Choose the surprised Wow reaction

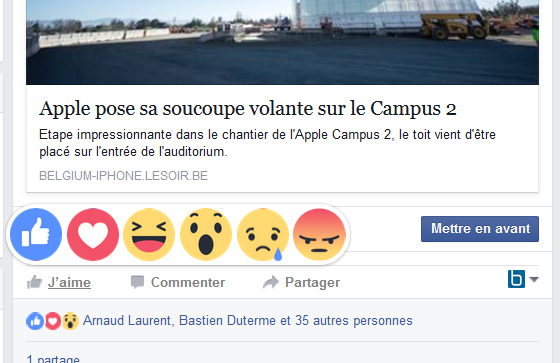206,234
